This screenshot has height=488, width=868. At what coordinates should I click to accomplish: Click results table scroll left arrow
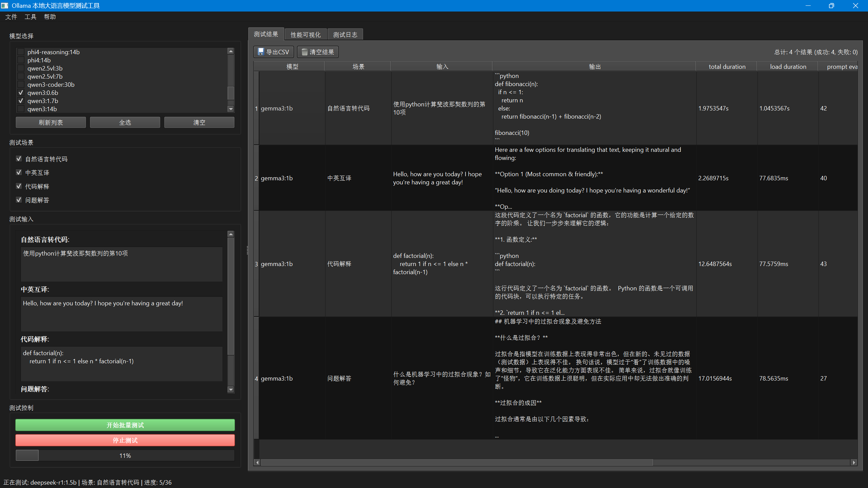257,463
